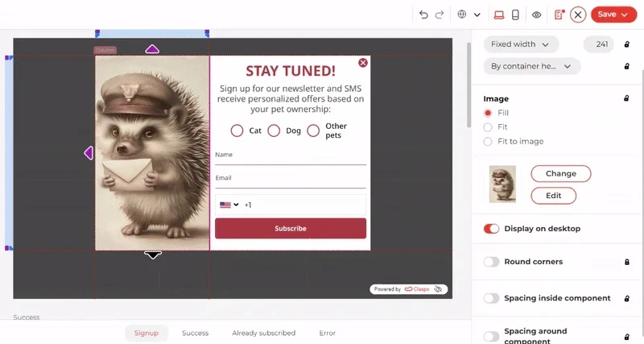The width and height of the screenshot is (644, 344).
Task: Undo the last change
Action: (x=423, y=15)
